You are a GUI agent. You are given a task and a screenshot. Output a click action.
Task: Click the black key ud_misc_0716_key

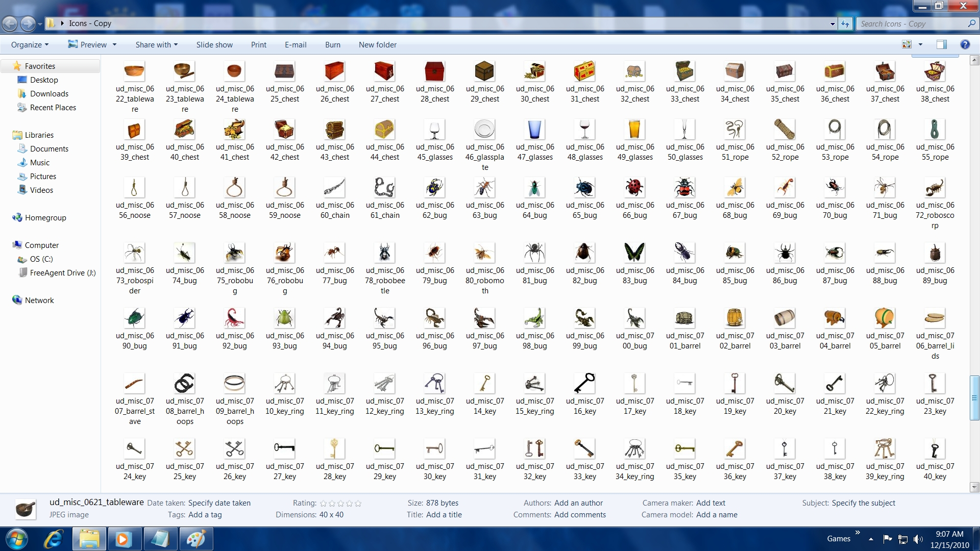(x=584, y=383)
